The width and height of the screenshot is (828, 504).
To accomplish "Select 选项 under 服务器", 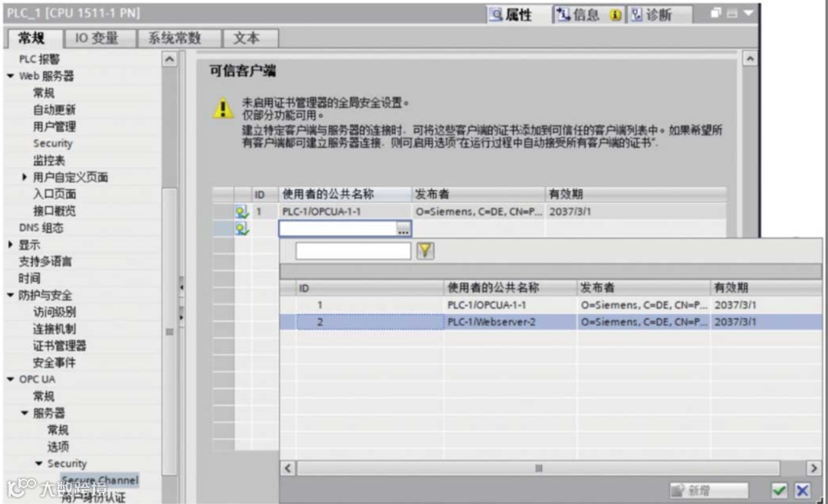I will (x=58, y=447).
